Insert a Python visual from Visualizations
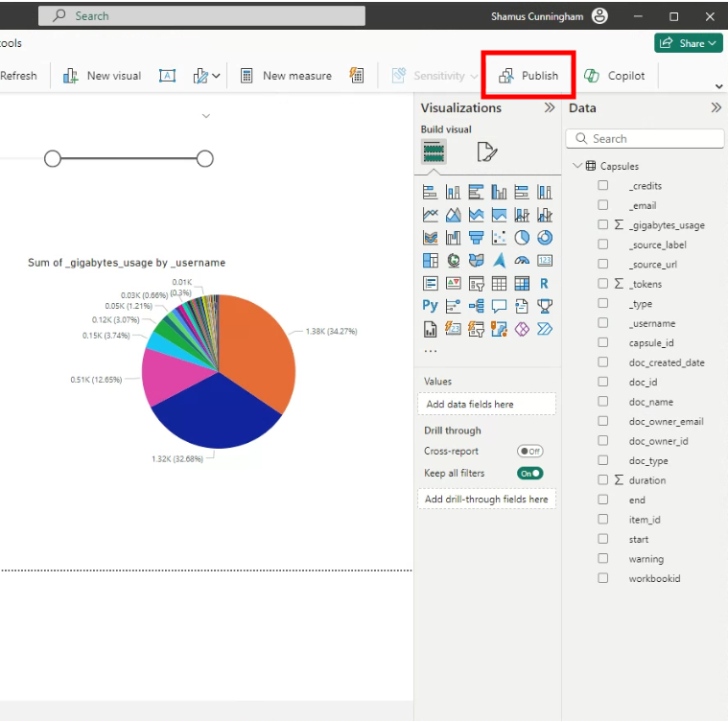 pyautogui.click(x=430, y=307)
